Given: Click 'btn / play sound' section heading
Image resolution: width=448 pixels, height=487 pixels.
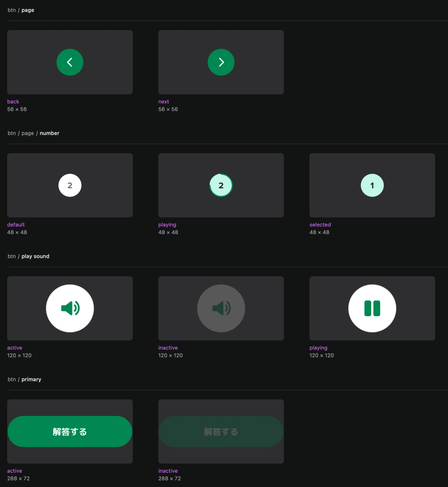Looking at the screenshot, I should point(28,256).
